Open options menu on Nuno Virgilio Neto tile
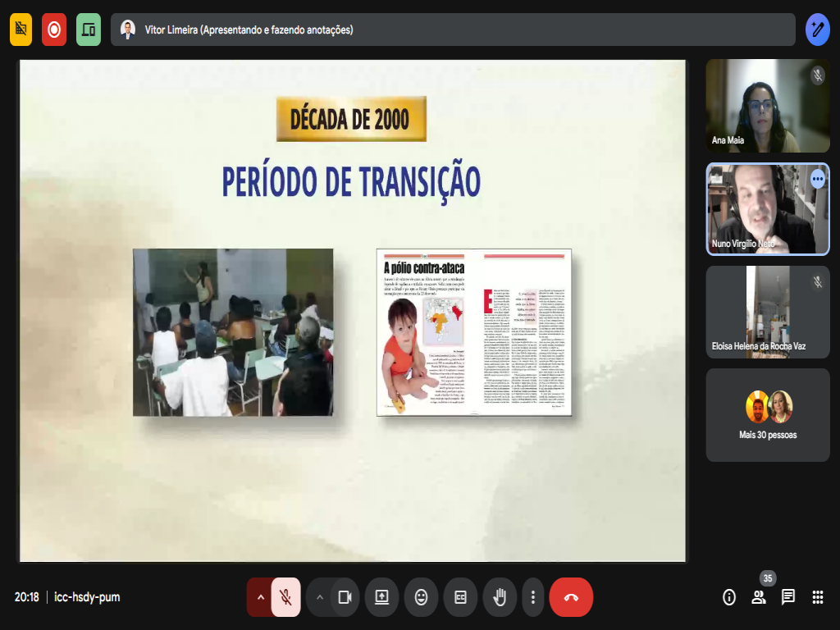The width and height of the screenshot is (840, 630). pyautogui.click(x=817, y=178)
